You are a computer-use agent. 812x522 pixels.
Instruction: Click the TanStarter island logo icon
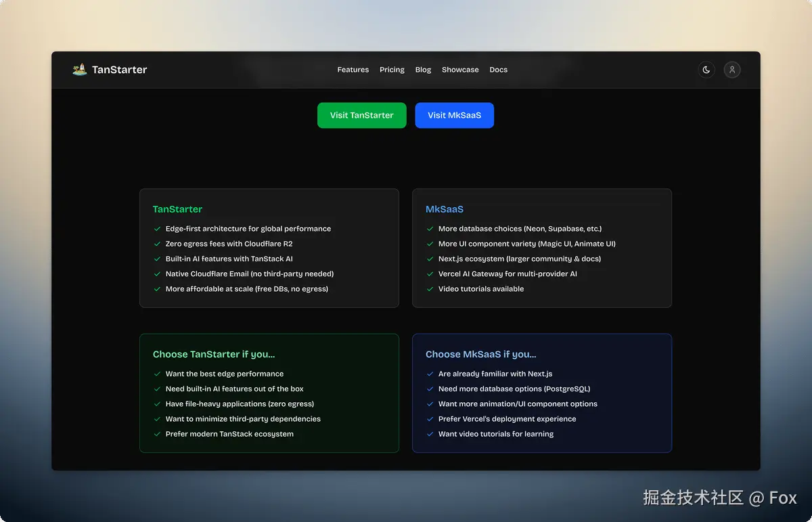(x=80, y=69)
